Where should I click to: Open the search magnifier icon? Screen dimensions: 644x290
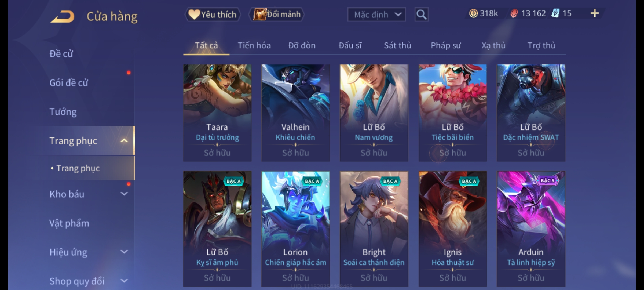pyautogui.click(x=421, y=15)
